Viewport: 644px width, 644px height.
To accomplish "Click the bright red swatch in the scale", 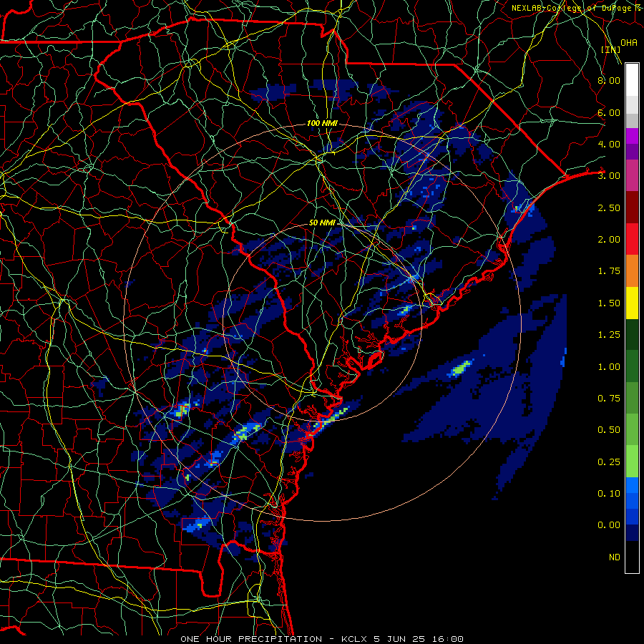I will (632, 240).
